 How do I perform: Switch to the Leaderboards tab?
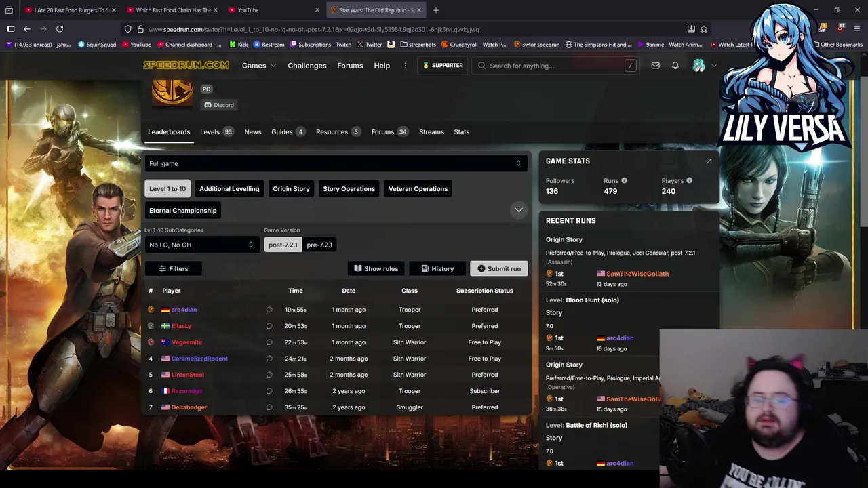click(x=169, y=132)
